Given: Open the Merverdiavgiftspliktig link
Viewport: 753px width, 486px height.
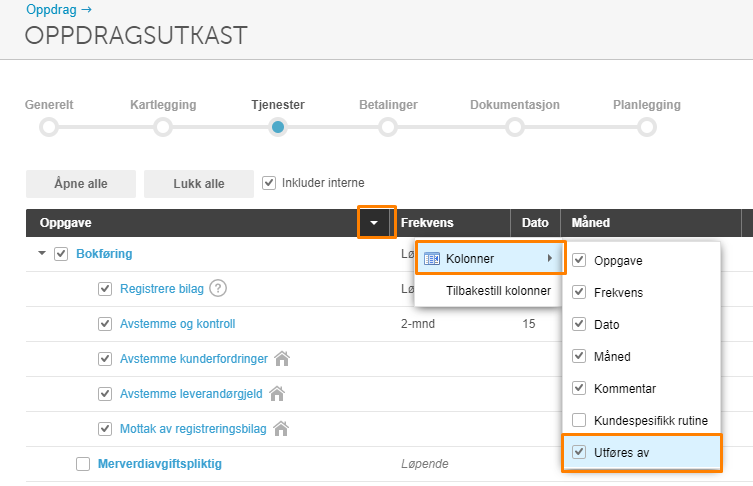Looking at the screenshot, I should point(160,464).
